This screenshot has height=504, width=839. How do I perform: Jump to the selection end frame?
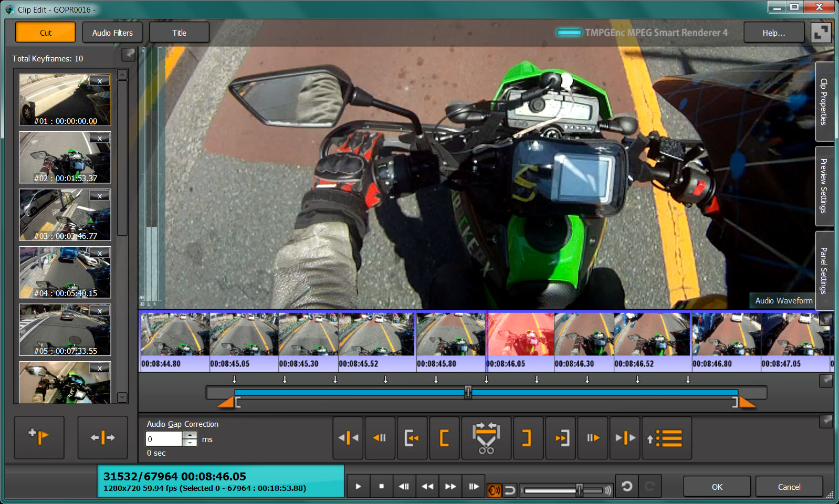click(x=561, y=437)
